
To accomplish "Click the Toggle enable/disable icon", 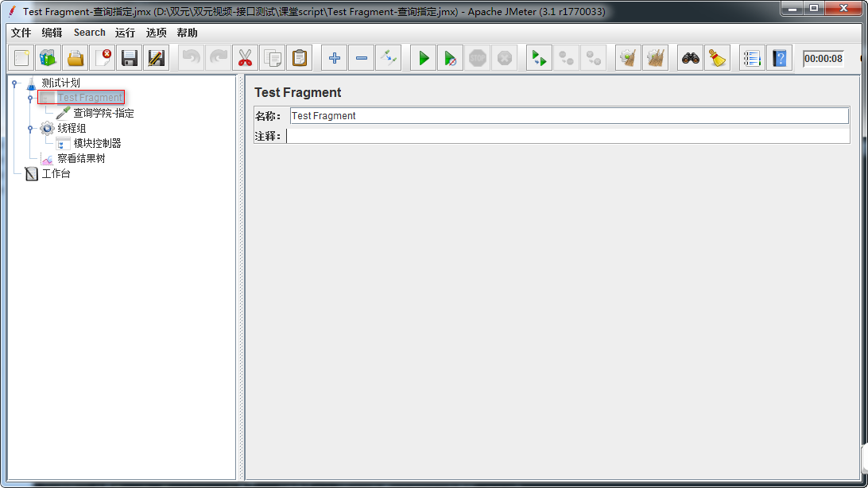I will tap(389, 58).
